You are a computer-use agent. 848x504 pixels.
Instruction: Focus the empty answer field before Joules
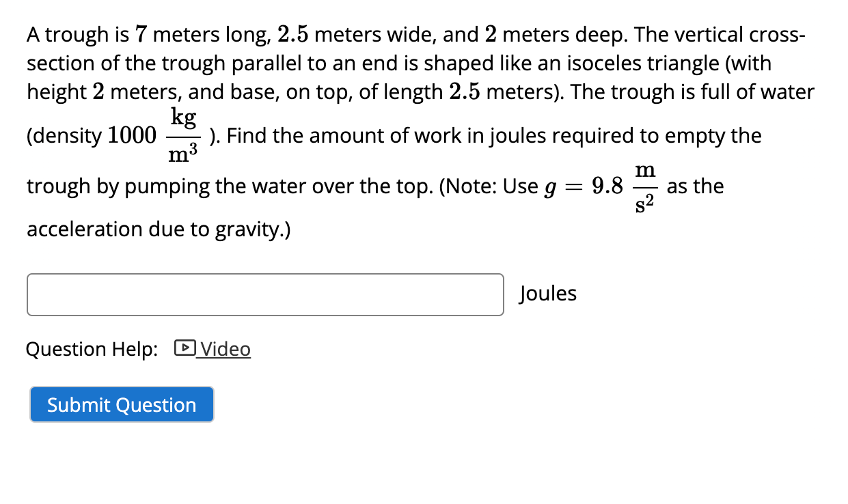(265, 294)
